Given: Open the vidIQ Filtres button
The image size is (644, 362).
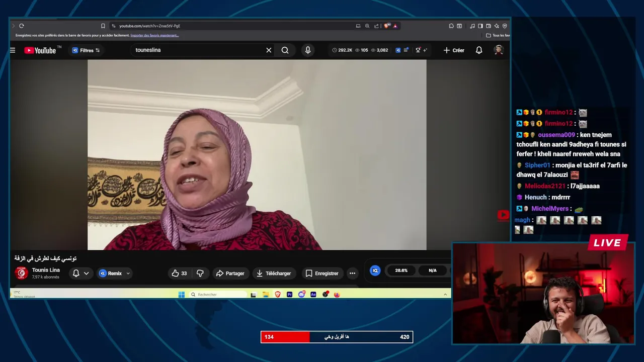Looking at the screenshot, I should click(x=86, y=50).
